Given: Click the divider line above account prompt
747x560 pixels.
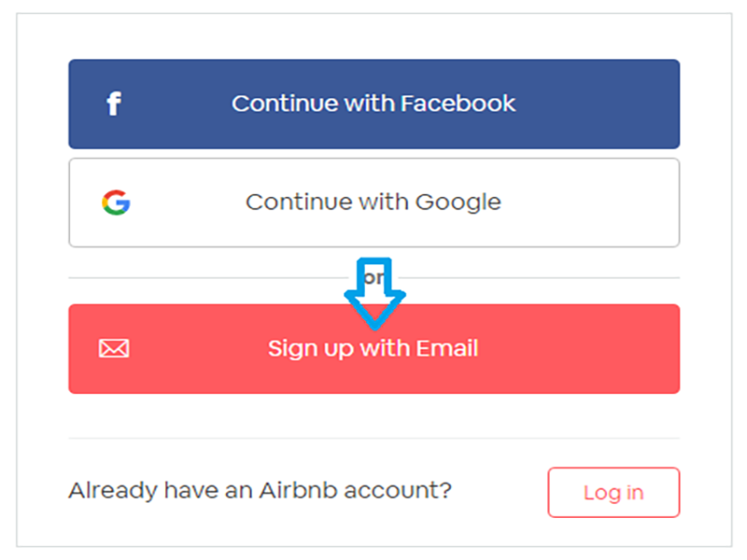Looking at the screenshot, I should pyautogui.click(x=373, y=439).
